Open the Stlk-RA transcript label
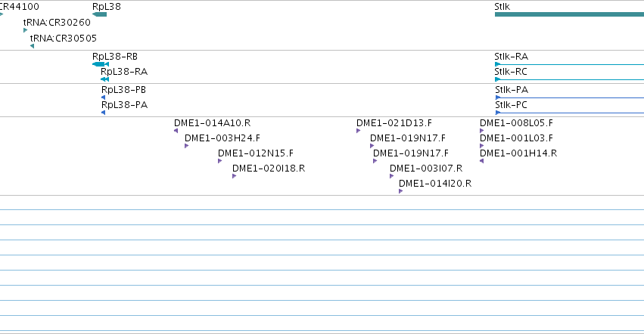This screenshot has height=334, width=644. (512, 56)
